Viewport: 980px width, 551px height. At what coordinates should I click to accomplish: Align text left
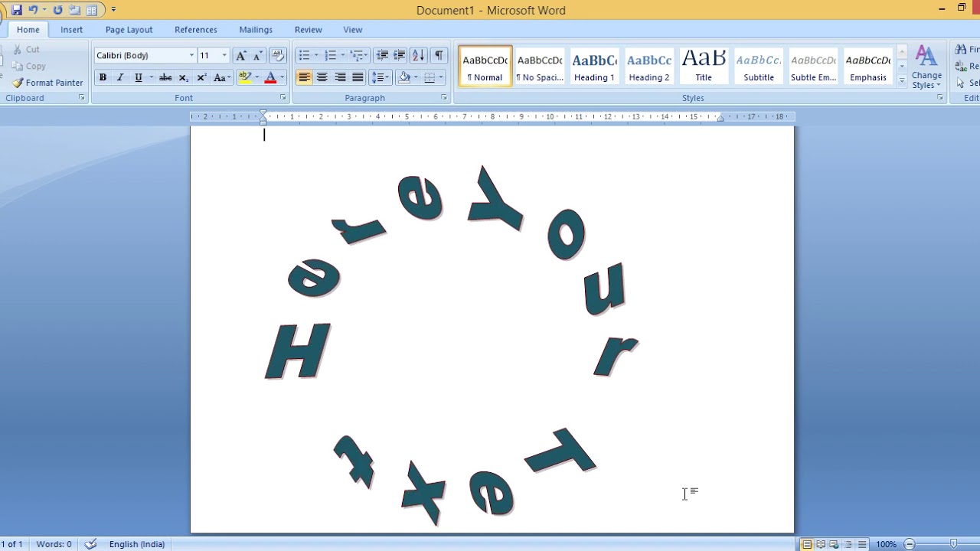304,77
